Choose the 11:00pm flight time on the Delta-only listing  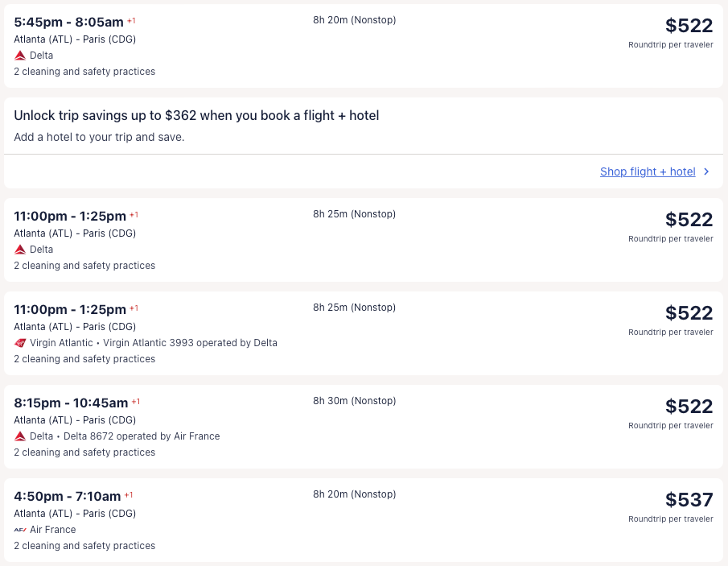pos(70,216)
